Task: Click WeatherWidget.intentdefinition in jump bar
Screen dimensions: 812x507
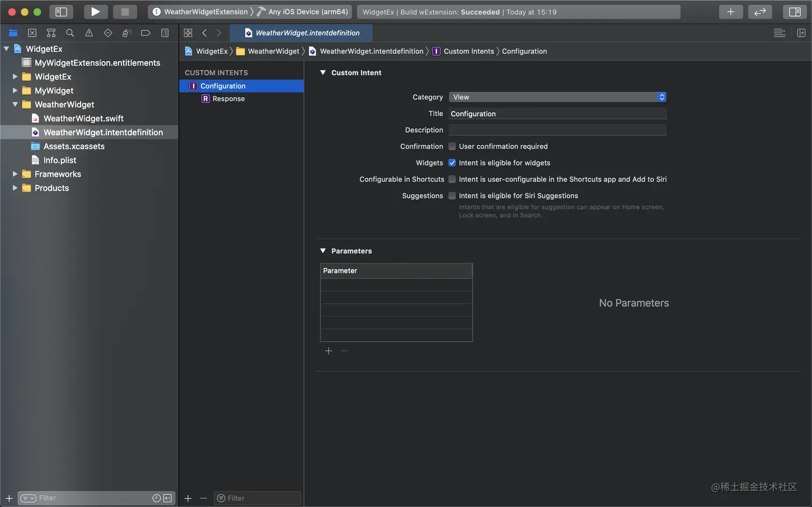Action: (x=366, y=51)
